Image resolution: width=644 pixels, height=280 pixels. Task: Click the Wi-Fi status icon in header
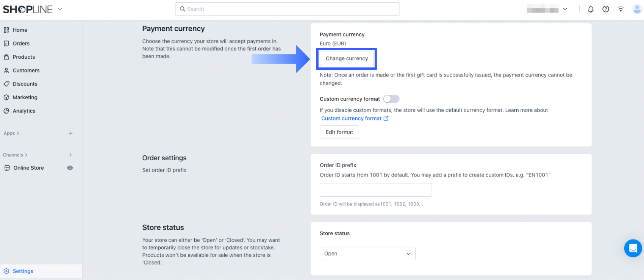621,9
